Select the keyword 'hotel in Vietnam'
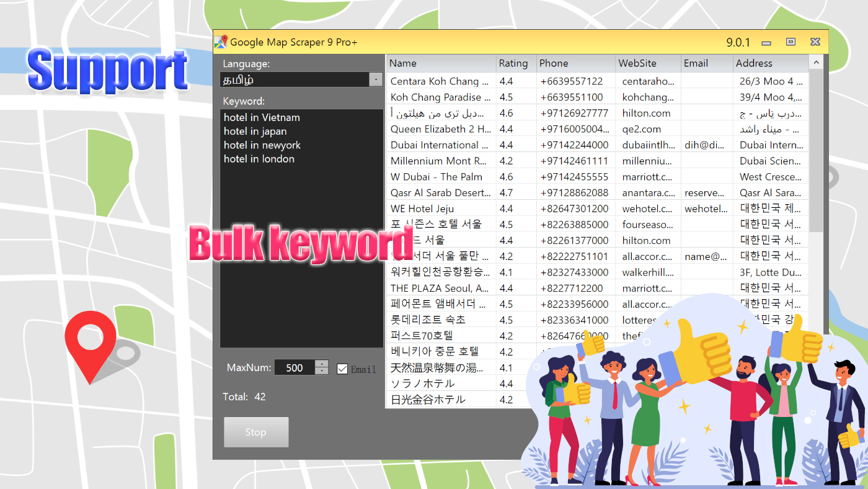This screenshot has width=868, height=489. 261,117
